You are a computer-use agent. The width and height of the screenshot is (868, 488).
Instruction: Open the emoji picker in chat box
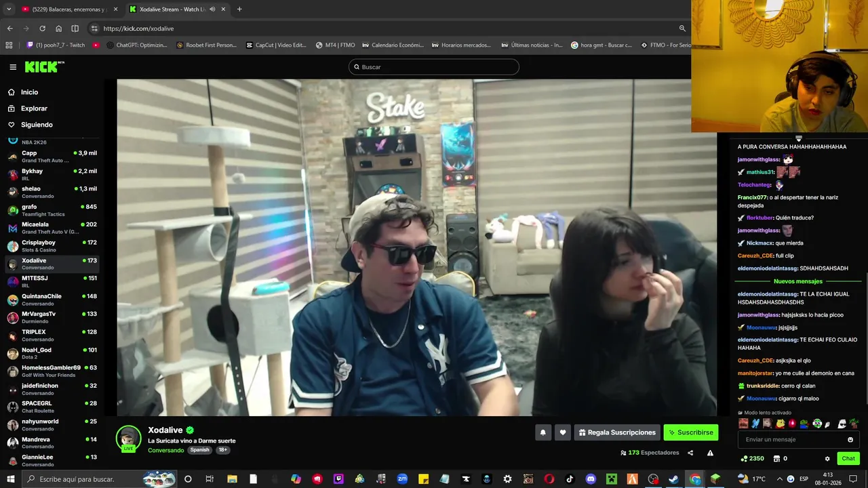point(850,439)
